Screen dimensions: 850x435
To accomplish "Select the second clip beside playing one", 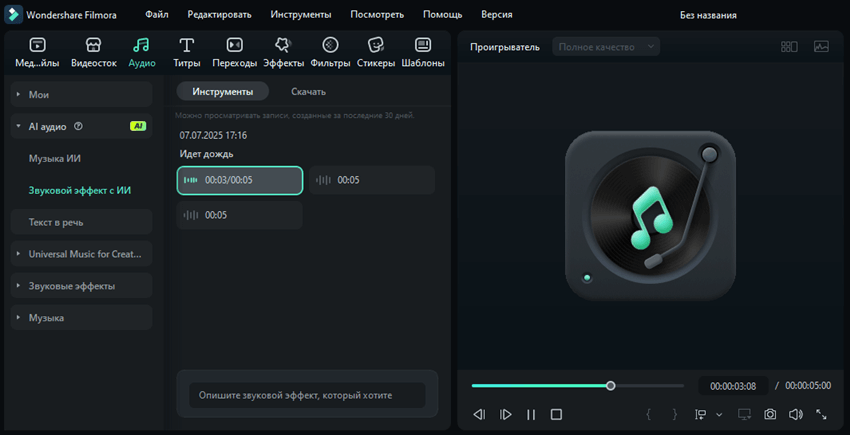I will 372,180.
